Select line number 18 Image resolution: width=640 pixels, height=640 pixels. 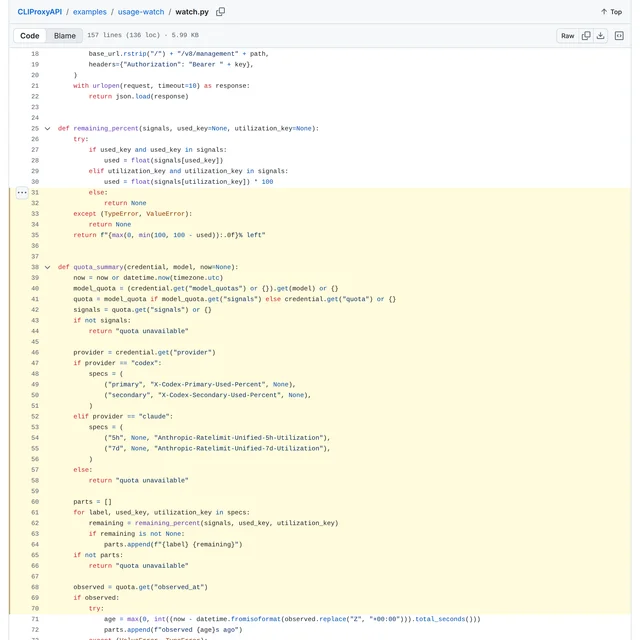point(35,54)
